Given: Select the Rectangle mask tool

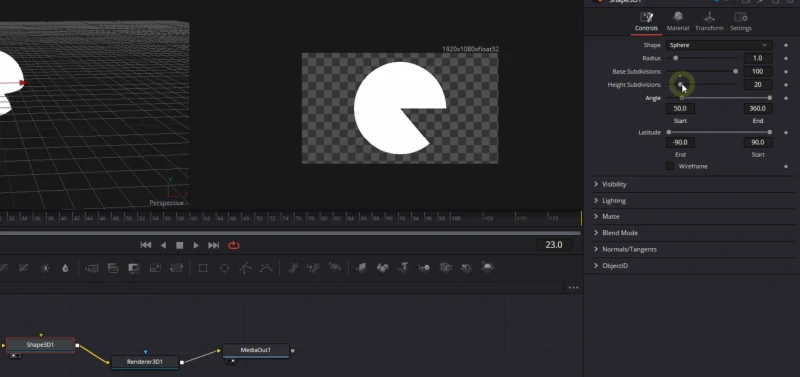Looking at the screenshot, I should point(203,268).
